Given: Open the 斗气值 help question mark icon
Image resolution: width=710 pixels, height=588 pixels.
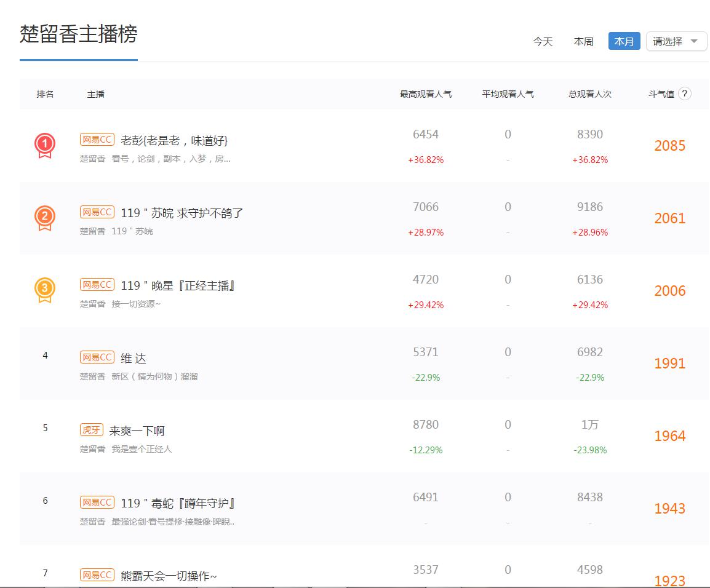Looking at the screenshot, I should pyautogui.click(x=685, y=94).
